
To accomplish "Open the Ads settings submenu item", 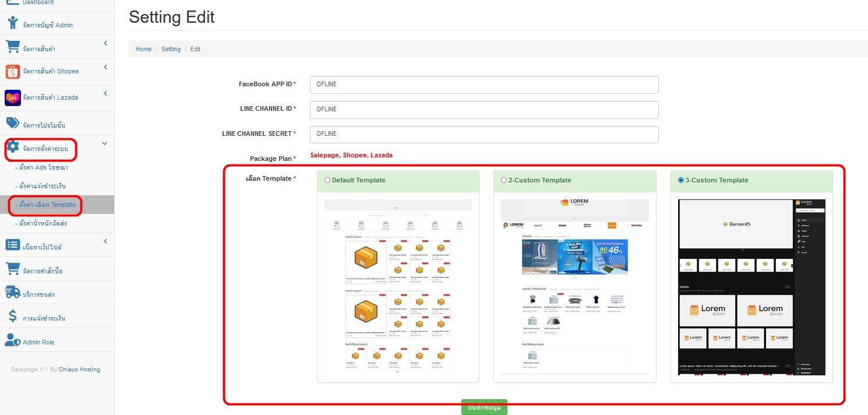I will pos(43,168).
